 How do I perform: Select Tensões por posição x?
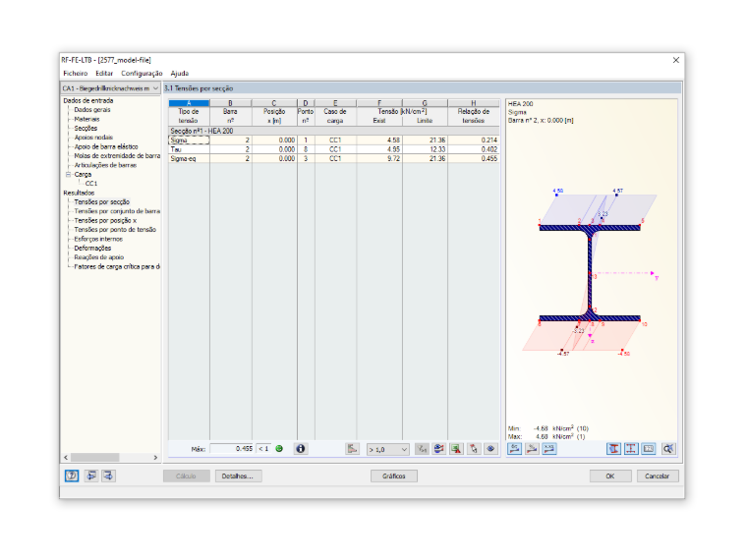coord(105,220)
